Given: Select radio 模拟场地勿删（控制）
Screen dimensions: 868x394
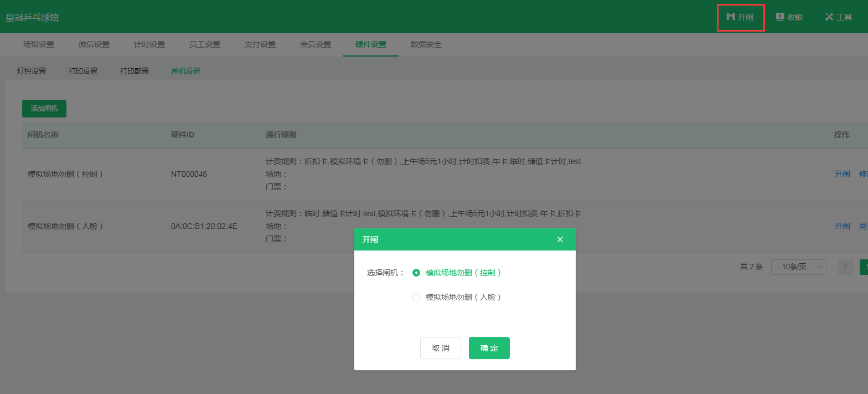Looking at the screenshot, I should pos(416,273).
